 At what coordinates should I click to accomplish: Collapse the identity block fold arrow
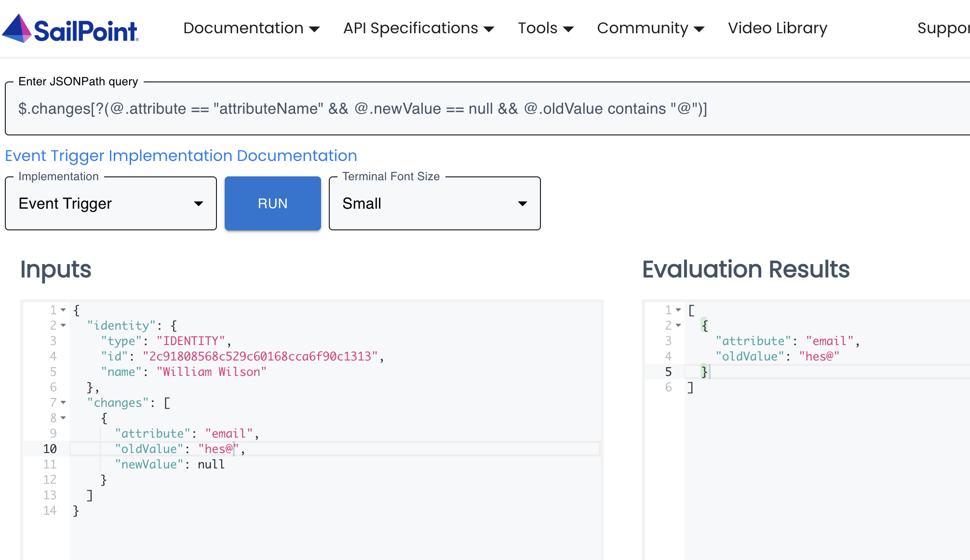[x=63, y=325]
